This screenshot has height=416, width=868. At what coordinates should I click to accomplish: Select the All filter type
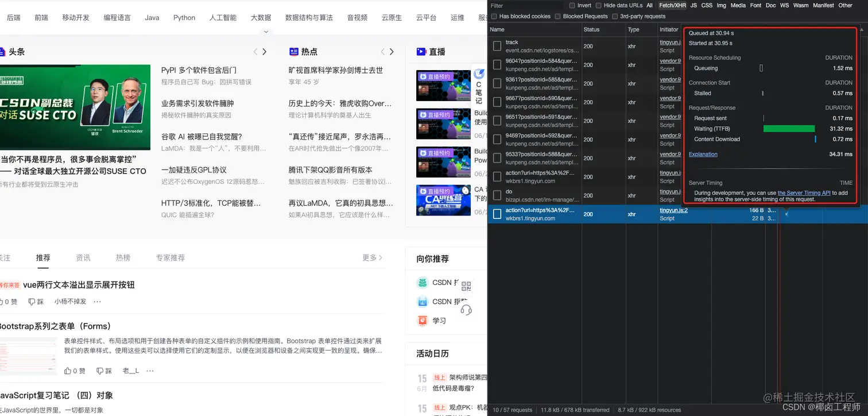[x=649, y=5]
